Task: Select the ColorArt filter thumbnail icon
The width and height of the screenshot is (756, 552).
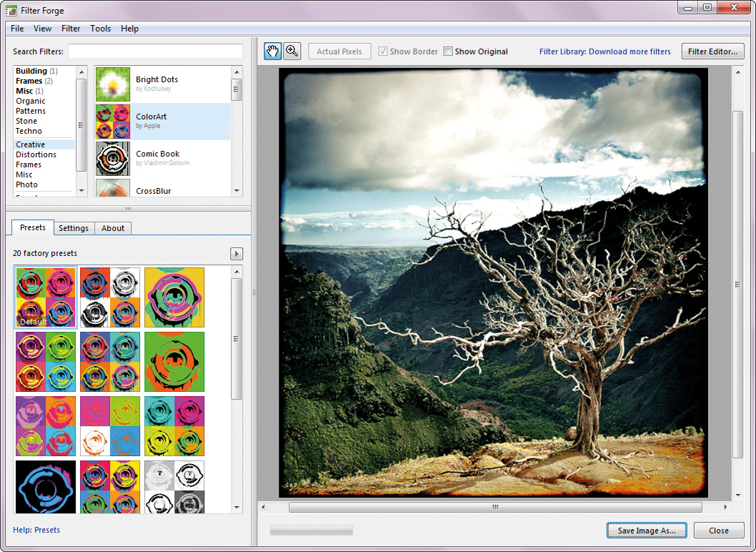Action: tap(113, 122)
